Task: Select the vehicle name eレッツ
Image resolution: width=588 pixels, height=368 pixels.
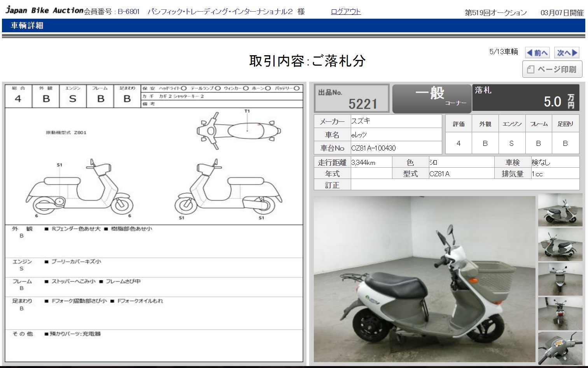Action: click(x=359, y=135)
